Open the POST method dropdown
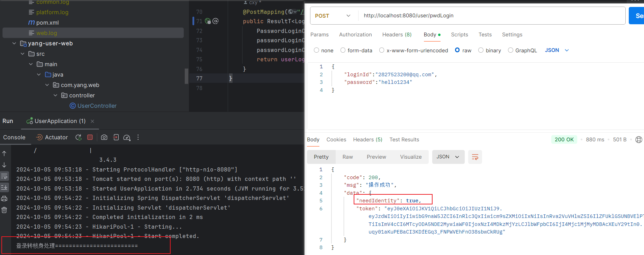 tap(332, 16)
